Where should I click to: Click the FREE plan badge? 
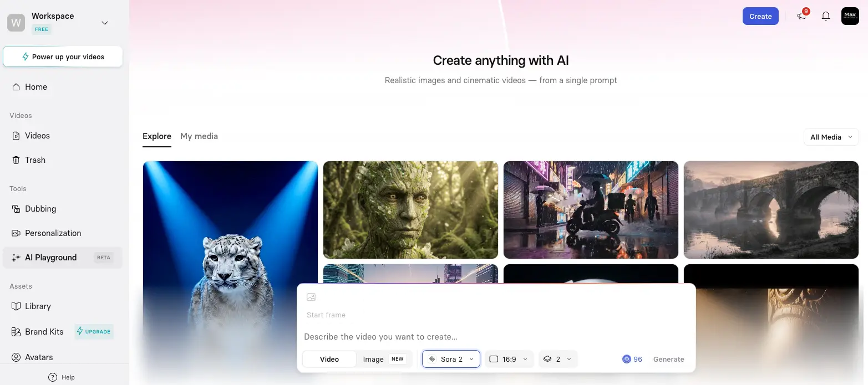(42, 29)
